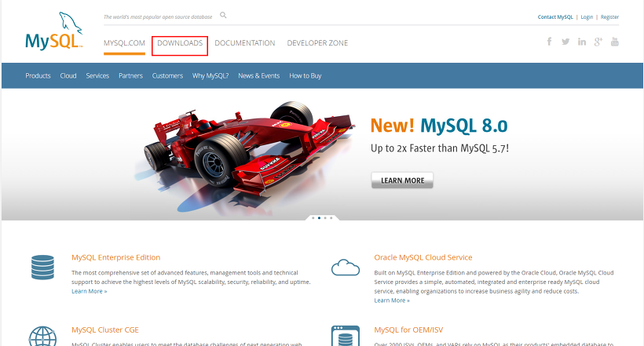
Task: Open the MySQL for OEM/ISV heading link
Action: 408,330
